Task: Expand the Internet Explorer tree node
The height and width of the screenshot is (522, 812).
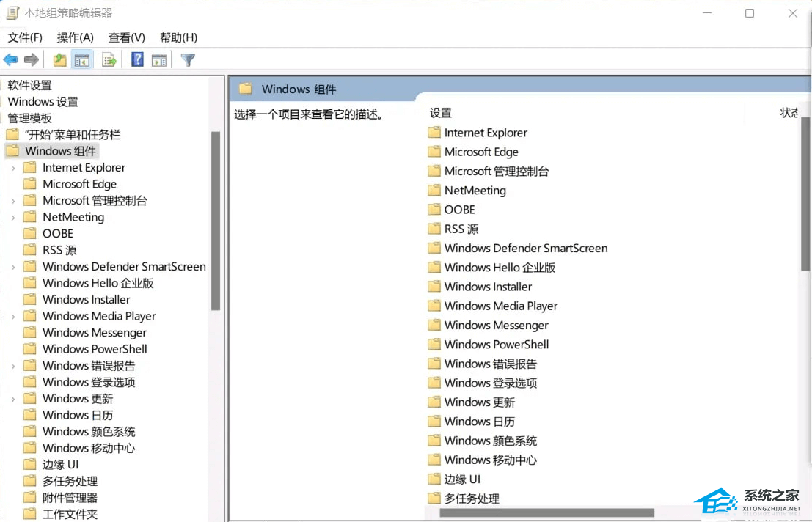Action: (14, 167)
